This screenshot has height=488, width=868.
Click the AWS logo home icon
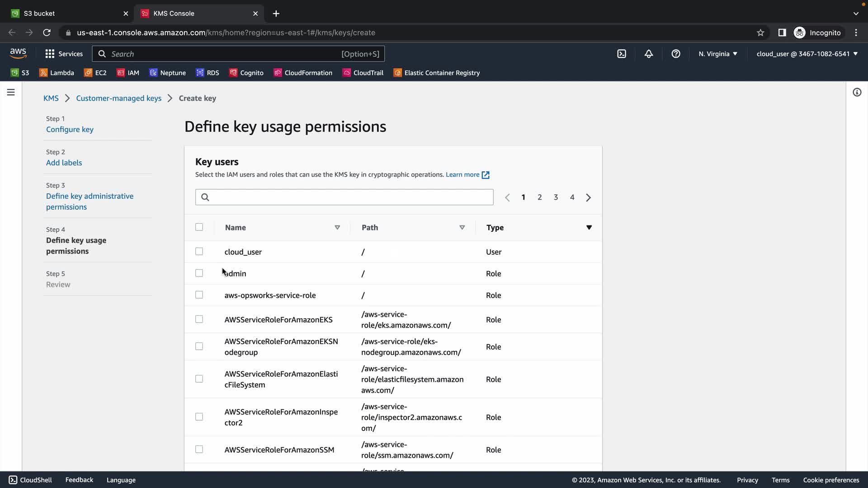point(18,53)
